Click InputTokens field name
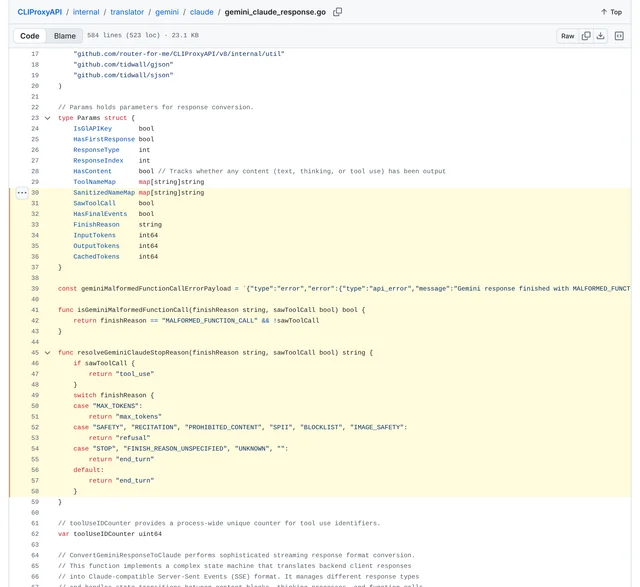Screen dimensions: 640x587 pos(95,235)
